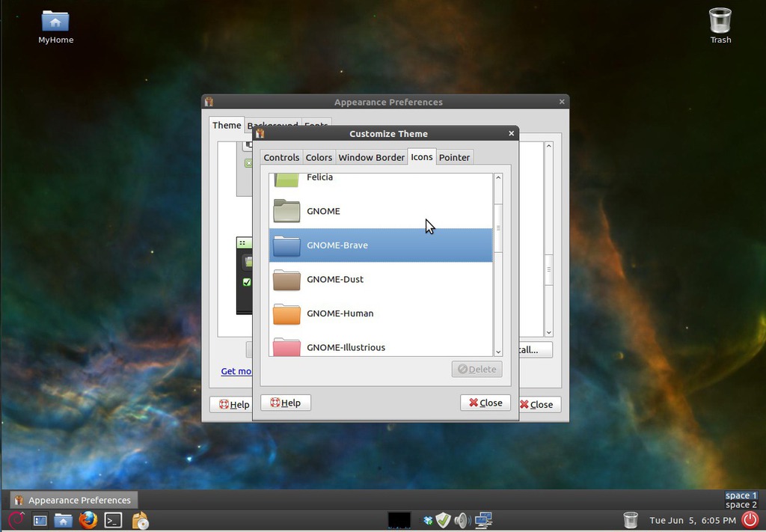The image size is (766, 532).
Task: Open the MyHome desktop folder icon
Action: [x=55, y=22]
